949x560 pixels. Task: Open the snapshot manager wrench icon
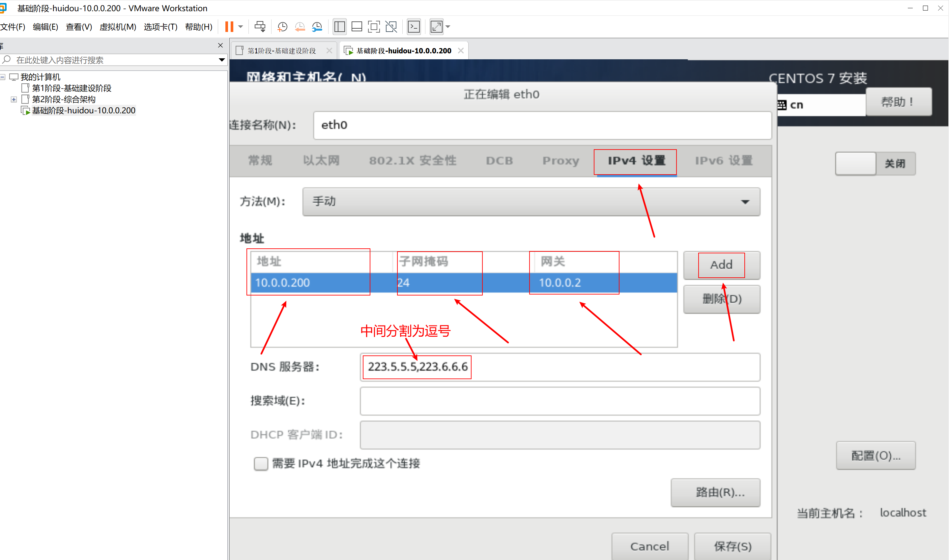click(x=317, y=27)
